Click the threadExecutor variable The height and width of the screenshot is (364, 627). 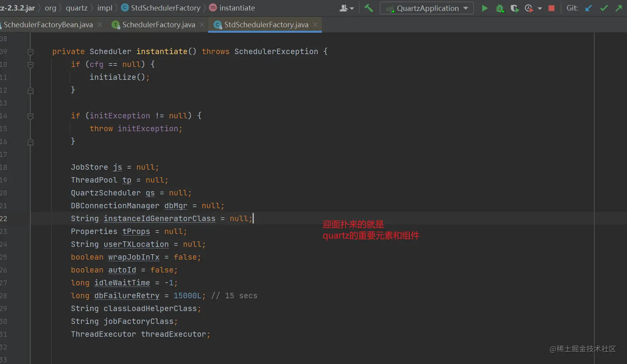click(173, 334)
